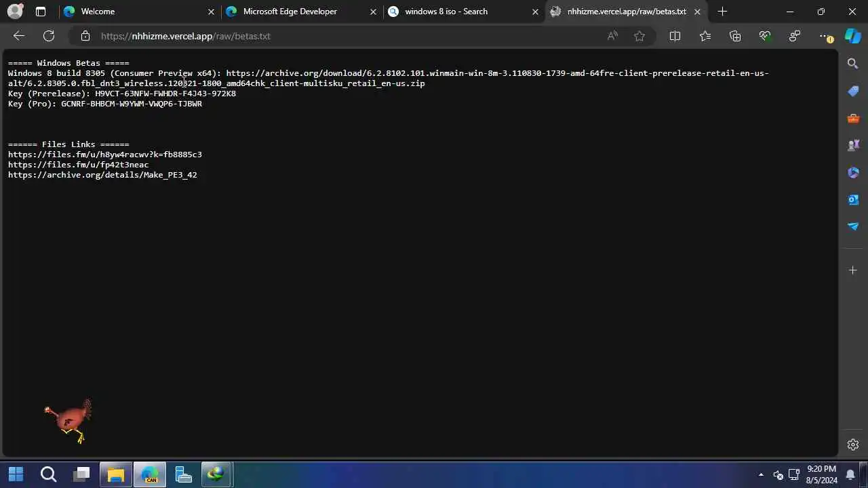Open the taskbar clock showing 9:20 PM
868x488 pixels.
[821, 474]
